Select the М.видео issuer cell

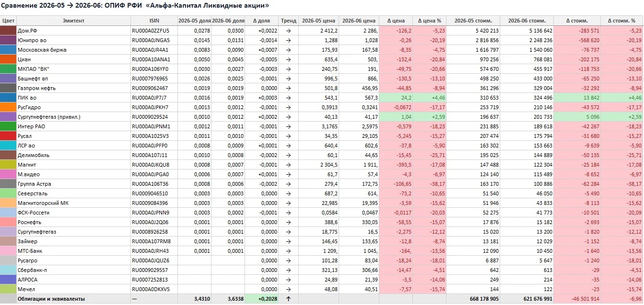tap(73, 174)
